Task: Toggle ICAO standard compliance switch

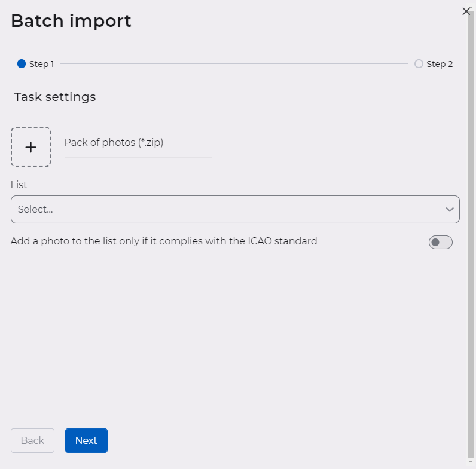Action: tap(440, 242)
